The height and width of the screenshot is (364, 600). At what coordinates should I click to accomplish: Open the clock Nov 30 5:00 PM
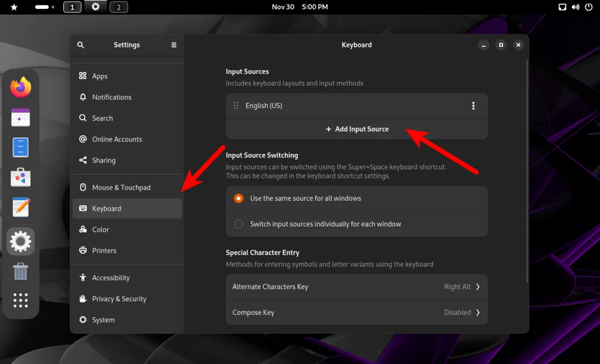299,7
